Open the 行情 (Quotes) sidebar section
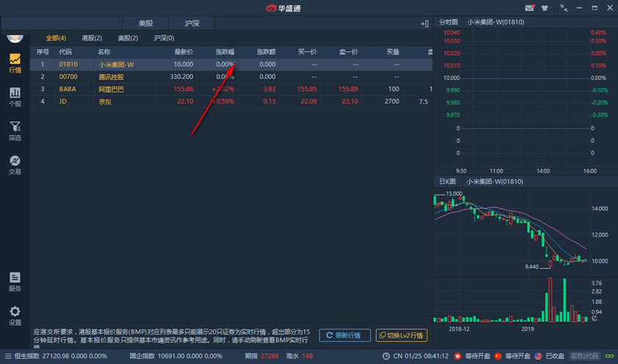 [x=15, y=63]
